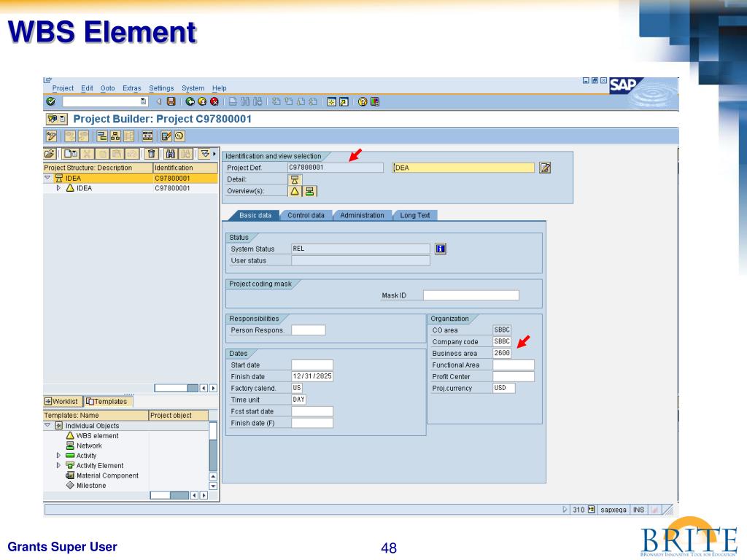This screenshot has height=560, width=747.
Task: Open the command field history dropdown
Action: (x=143, y=101)
